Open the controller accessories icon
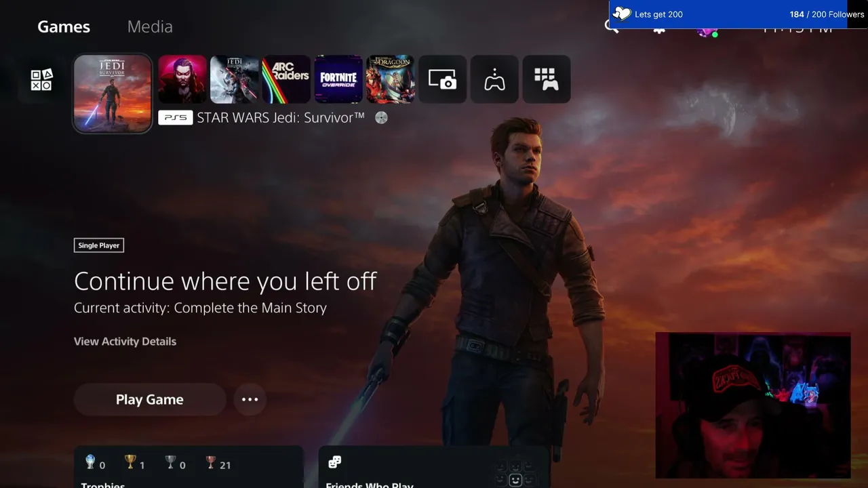This screenshot has height=488, width=868. (494, 79)
